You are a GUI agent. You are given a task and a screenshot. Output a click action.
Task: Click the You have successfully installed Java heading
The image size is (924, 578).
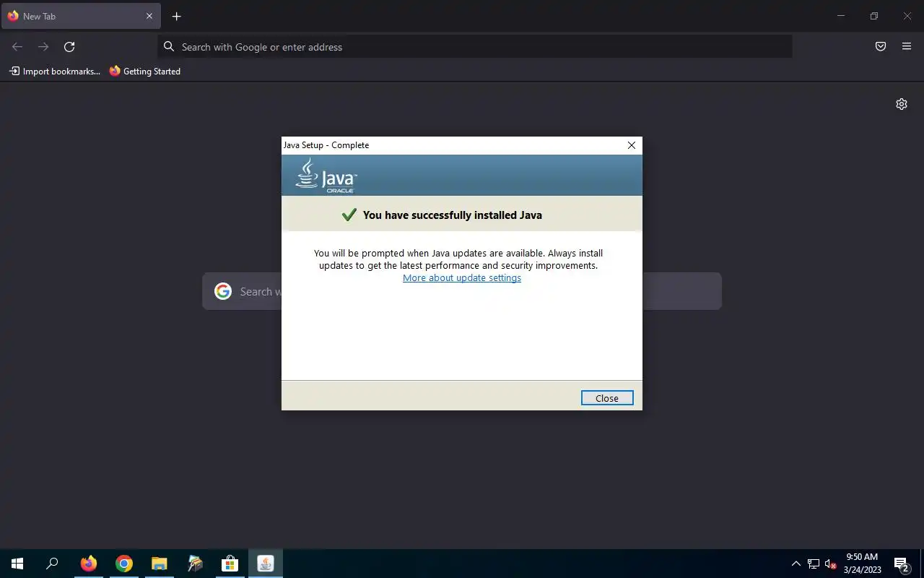point(453,215)
